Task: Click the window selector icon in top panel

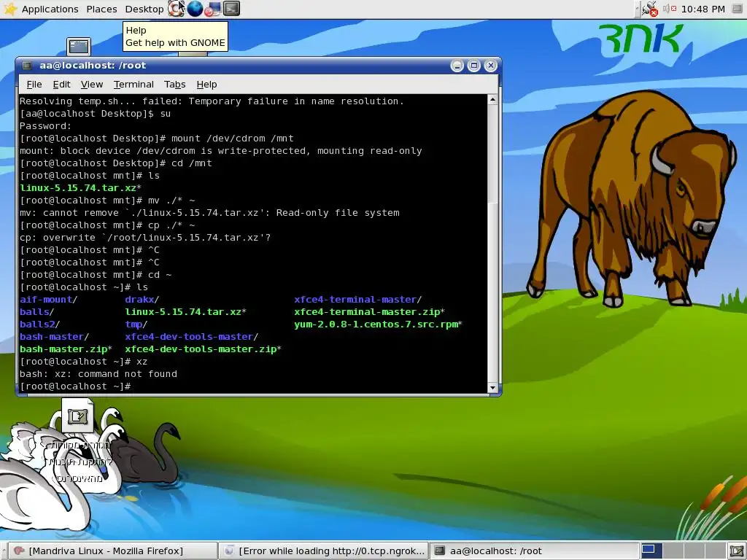Action: pos(738,9)
